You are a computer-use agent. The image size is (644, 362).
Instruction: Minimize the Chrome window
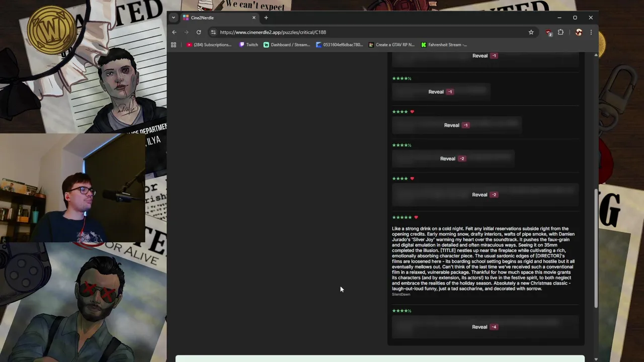[559, 18]
